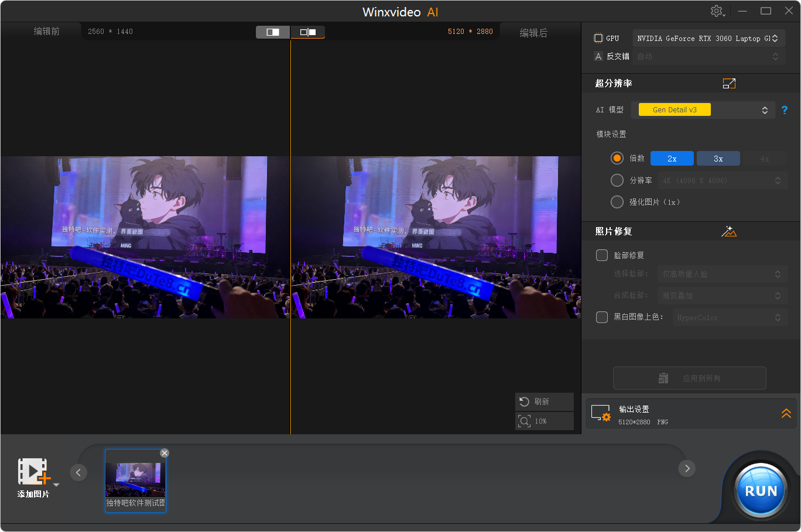801x532 pixels.
Task: Open the HyperColor dropdown
Action: coord(730,318)
